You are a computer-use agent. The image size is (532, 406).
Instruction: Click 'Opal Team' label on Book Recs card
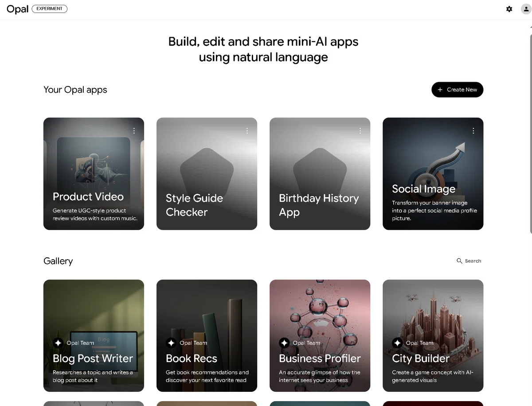coord(193,343)
